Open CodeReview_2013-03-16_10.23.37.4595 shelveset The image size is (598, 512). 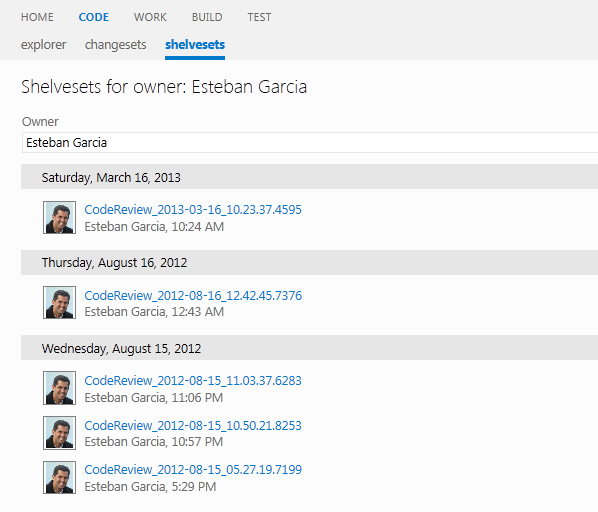(193, 209)
